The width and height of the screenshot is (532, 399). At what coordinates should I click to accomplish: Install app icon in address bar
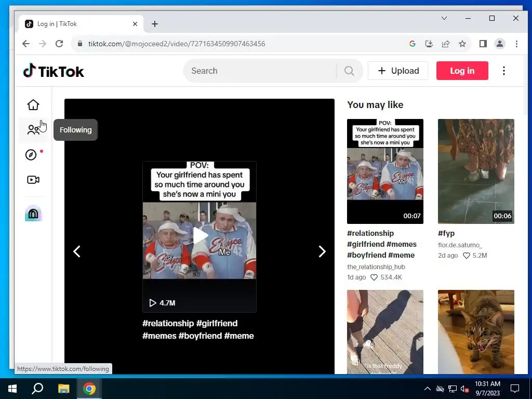pos(429,44)
